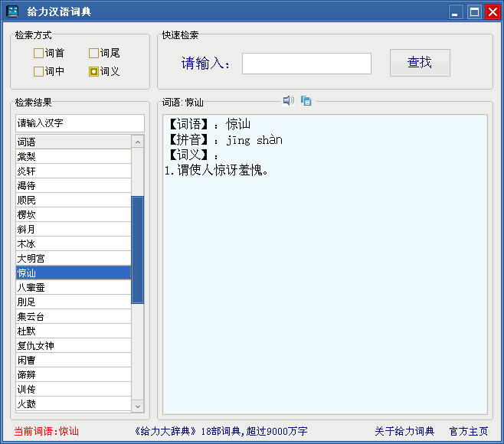Select 闲曹 in the results list
Screen dimensions: 504x444
74,360
